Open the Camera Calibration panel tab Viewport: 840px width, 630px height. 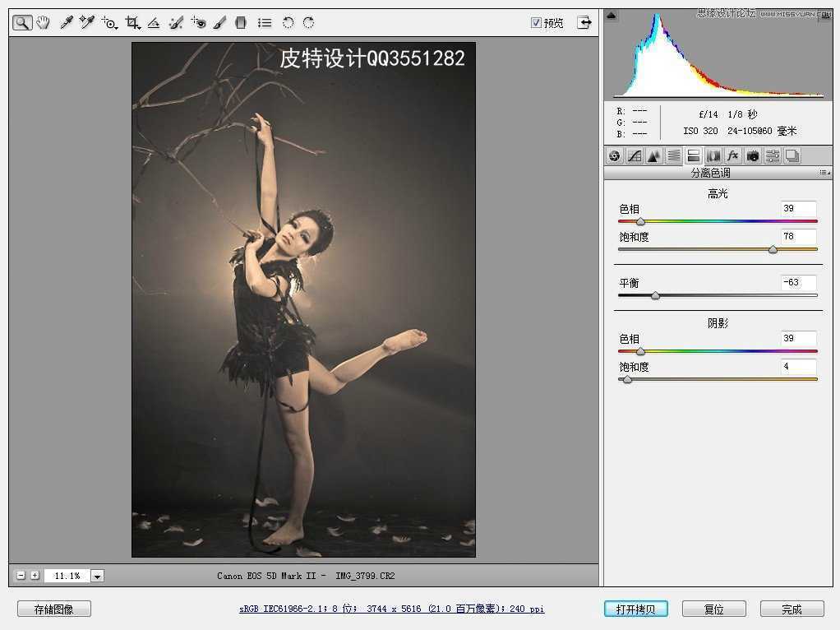click(x=753, y=156)
